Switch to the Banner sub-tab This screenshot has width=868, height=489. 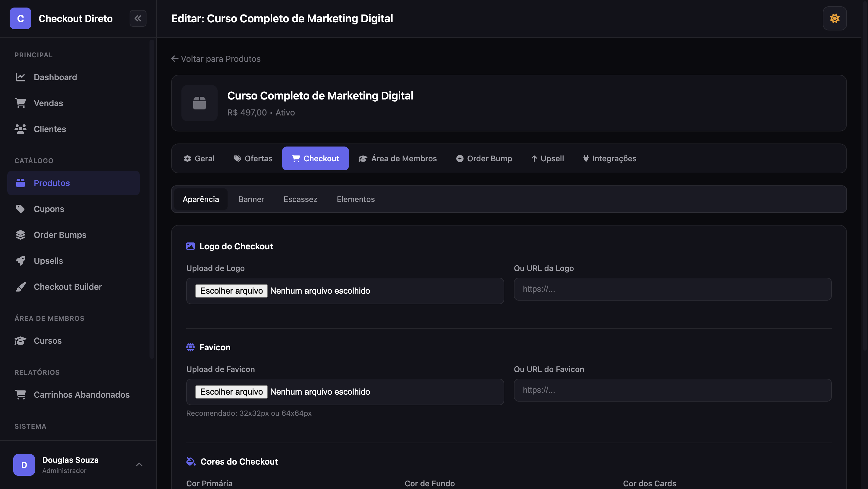251,199
